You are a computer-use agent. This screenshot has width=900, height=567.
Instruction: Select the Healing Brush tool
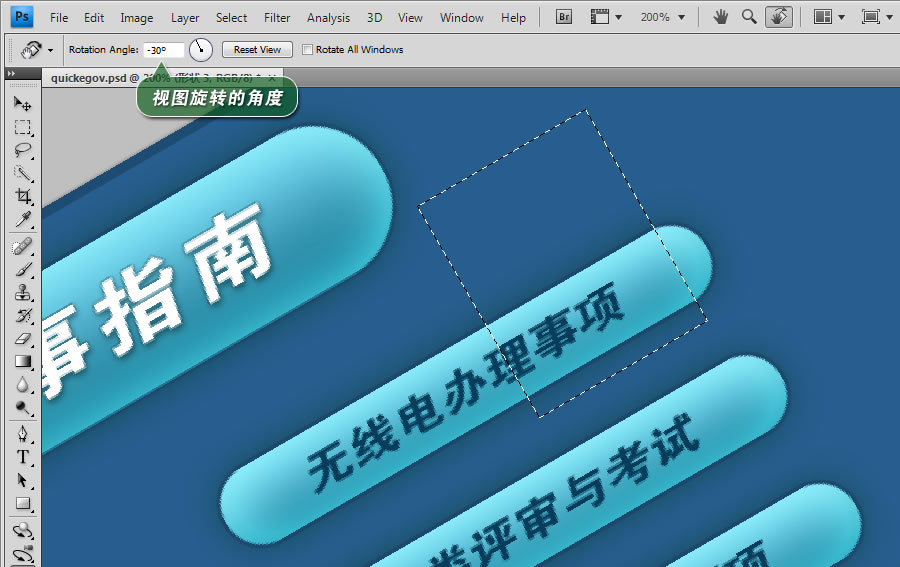click(23, 247)
